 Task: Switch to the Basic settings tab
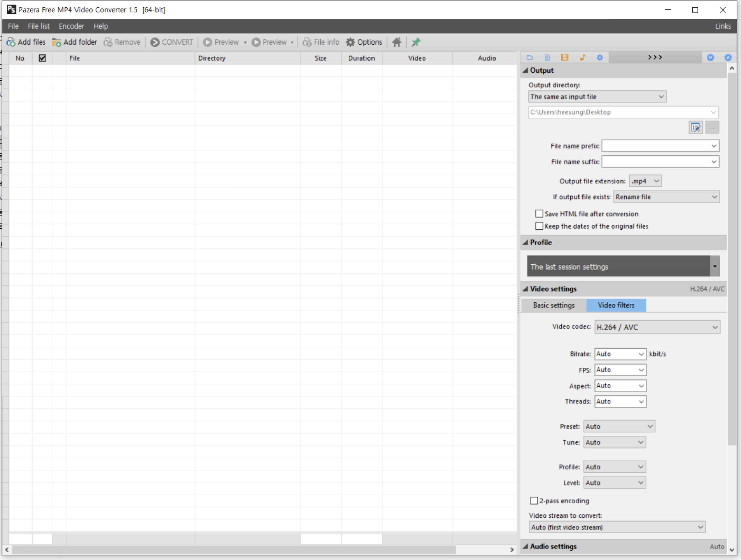[554, 305]
